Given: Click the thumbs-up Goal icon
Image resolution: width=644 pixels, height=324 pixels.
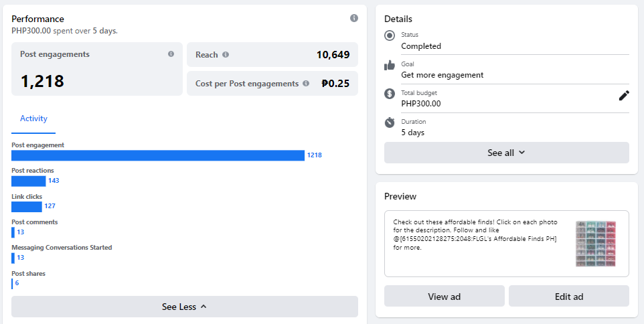Looking at the screenshot, I should [390, 65].
